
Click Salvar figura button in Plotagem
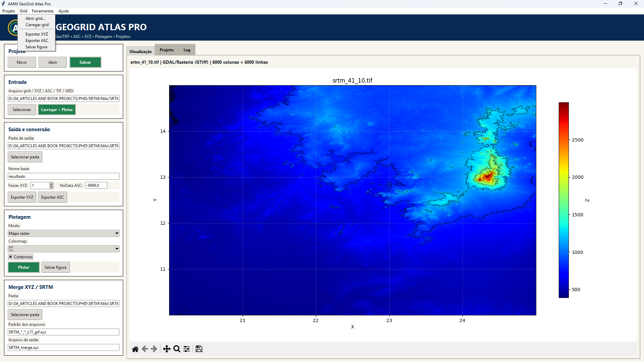pos(55,267)
